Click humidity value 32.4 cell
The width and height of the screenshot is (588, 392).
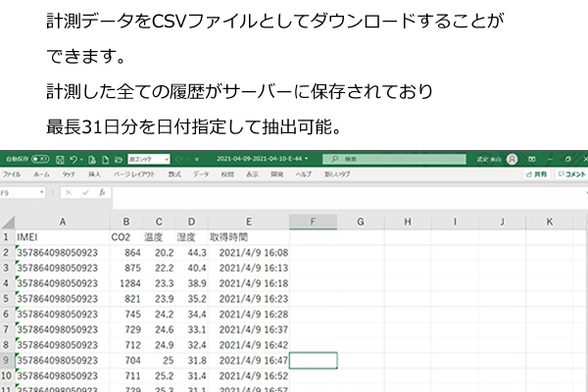pyautogui.click(x=192, y=345)
